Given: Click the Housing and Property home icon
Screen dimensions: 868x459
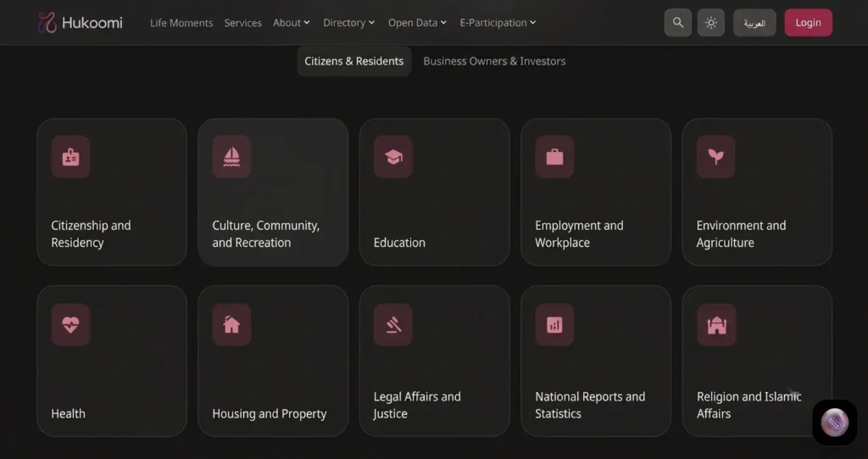Looking at the screenshot, I should pos(232,325).
